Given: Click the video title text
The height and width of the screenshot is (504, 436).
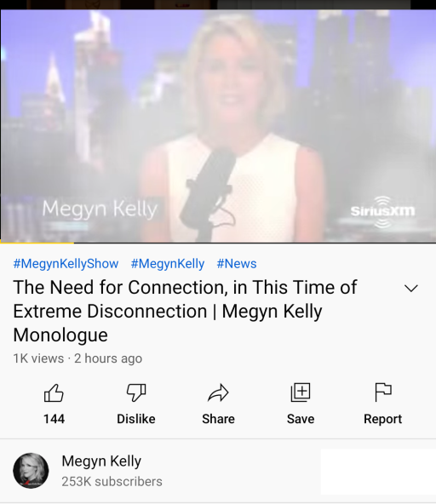Looking at the screenshot, I should pos(185,311).
